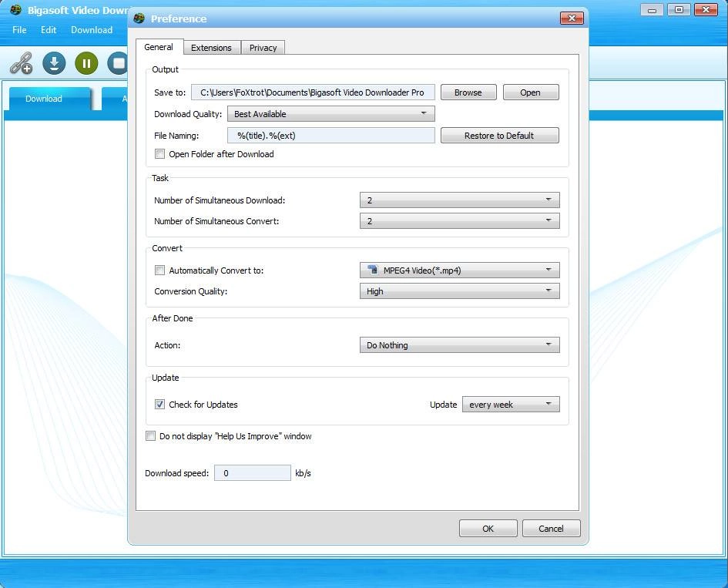Click the Open folder button
This screenshot has width=728, height=588.
[530, 92]
